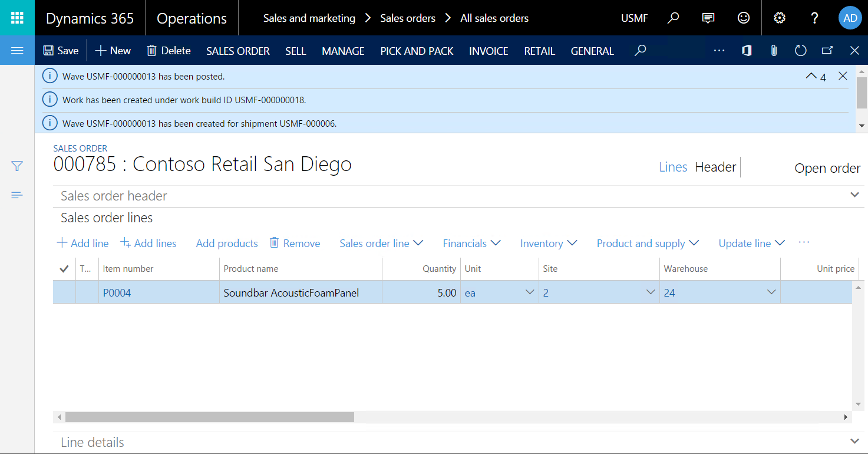Click the info icon for wave posted message

click(x=51, y=76)
